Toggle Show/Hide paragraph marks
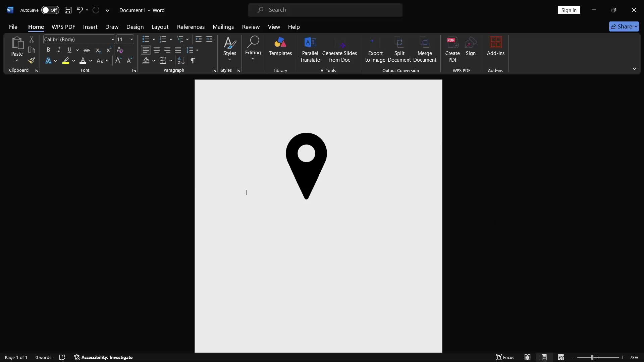644x362 pixels. (193, 61)
